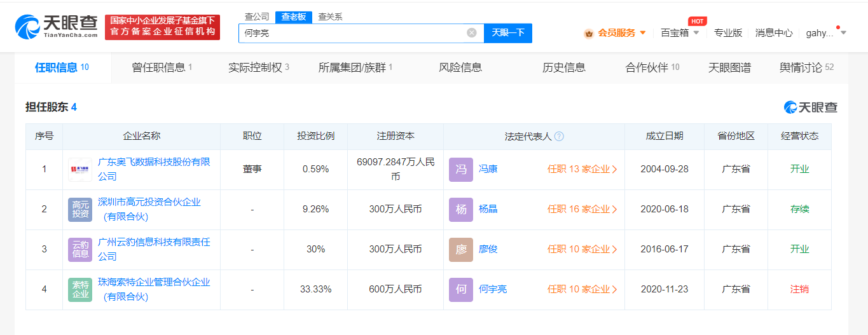Open the 实际控制权 tab
Screen dimensions: 868x335
point(258,67)
